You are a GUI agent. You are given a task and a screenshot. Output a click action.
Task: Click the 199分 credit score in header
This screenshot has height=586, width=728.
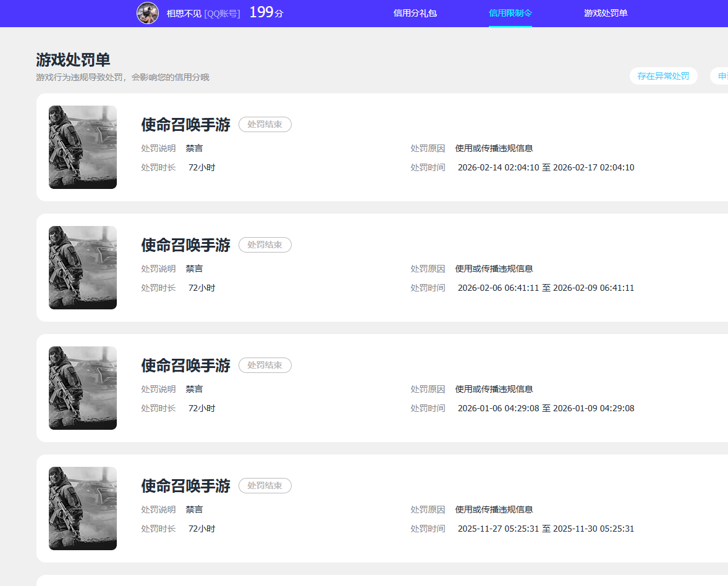266,12
